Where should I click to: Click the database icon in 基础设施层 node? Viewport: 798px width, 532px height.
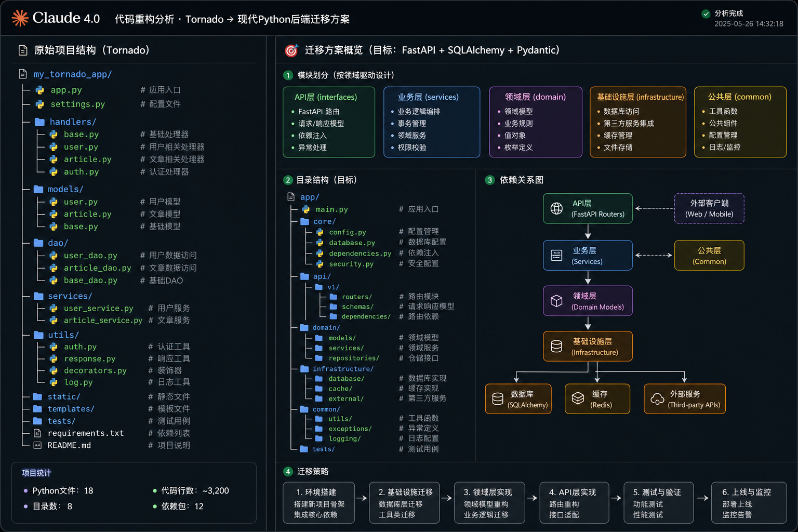[556, 347]
